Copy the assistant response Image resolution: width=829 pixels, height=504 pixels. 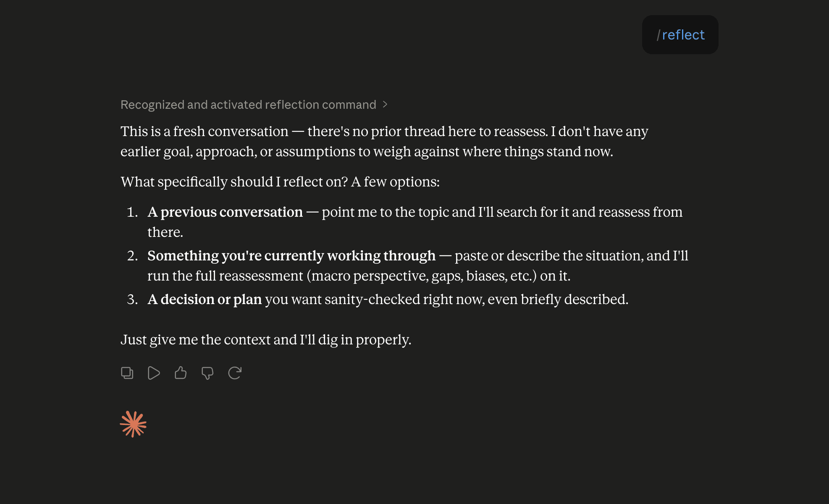[127, 373]
